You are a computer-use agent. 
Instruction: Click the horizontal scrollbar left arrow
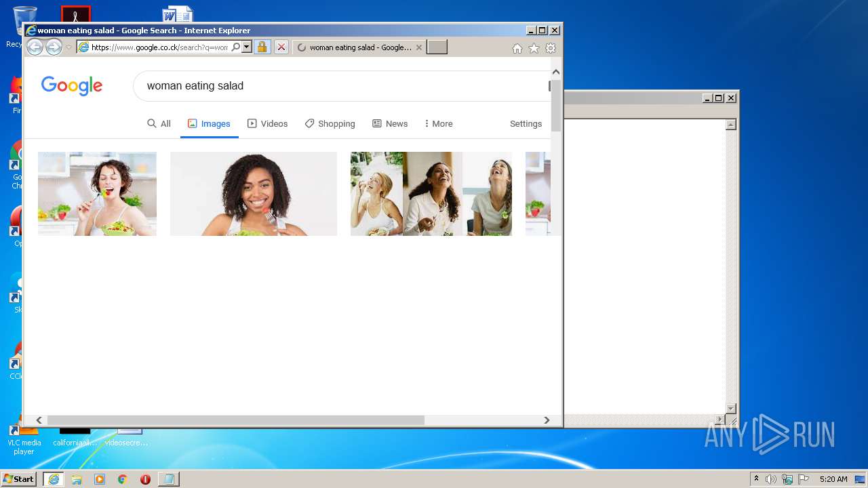coord(39,420)
